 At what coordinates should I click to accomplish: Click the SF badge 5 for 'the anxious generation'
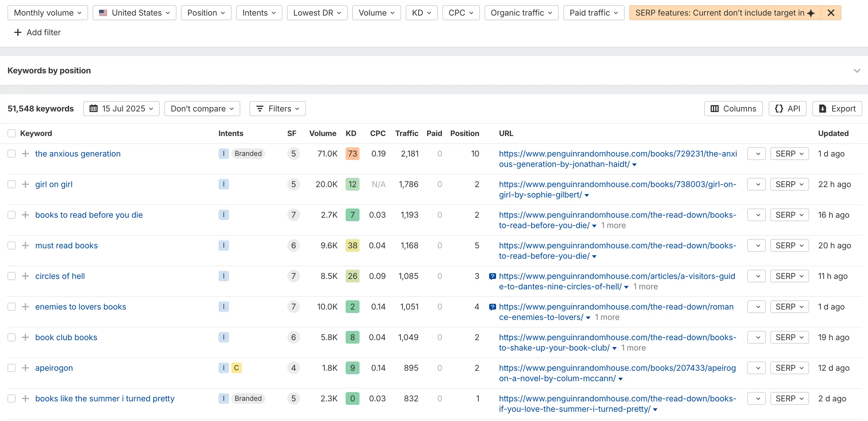293,154
